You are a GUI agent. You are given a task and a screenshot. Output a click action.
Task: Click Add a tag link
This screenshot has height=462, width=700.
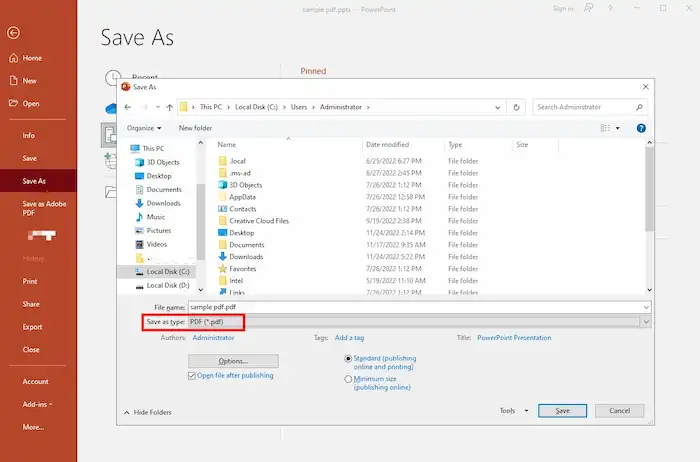(x=350, y=338)
